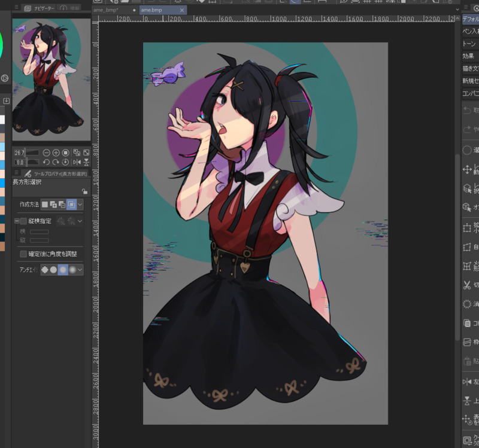
Task: Set selection mode to new selection
Action: pyautogui.click(x=45, y=205)
